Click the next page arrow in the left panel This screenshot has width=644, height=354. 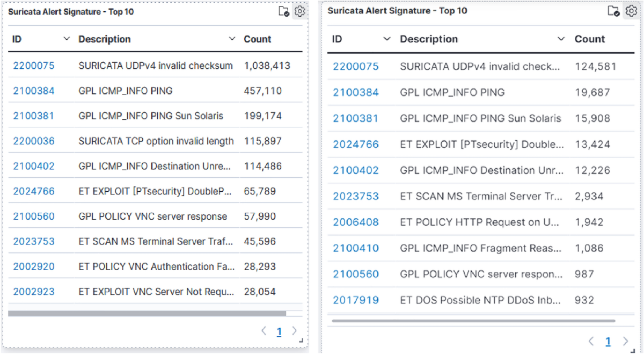pos(294,331)
